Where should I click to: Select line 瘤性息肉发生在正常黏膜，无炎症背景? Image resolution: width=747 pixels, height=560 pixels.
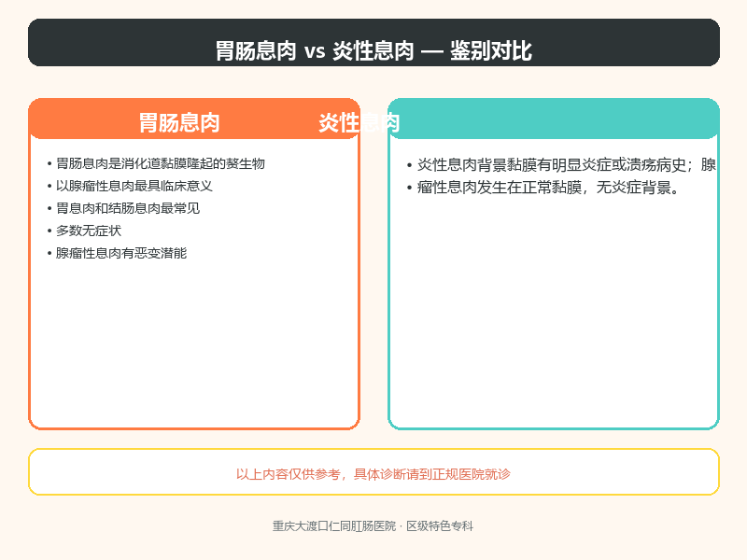(x=548, y=188)
